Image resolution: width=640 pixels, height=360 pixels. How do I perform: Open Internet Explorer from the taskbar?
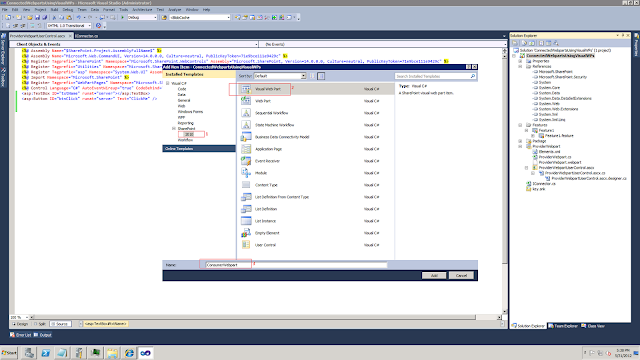[x=129, y=353]
